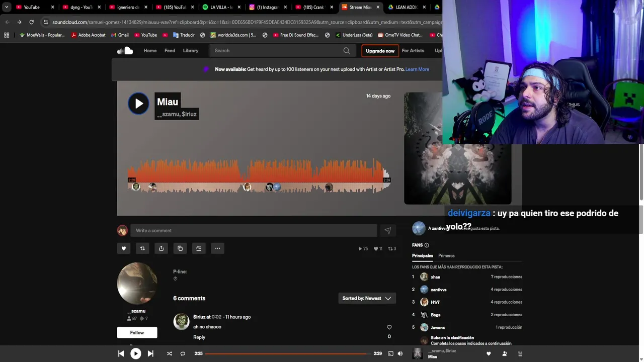Viewport: 644px width, 362px height.
Task: Open the Chrome apps grid icon
Action: 7,35
